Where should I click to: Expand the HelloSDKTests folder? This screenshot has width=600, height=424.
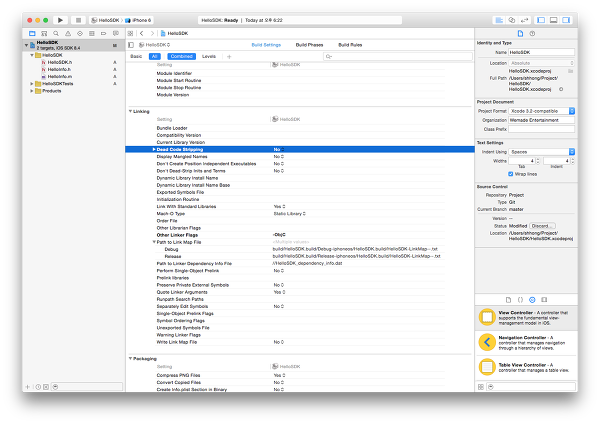click(x=32, y=84)
